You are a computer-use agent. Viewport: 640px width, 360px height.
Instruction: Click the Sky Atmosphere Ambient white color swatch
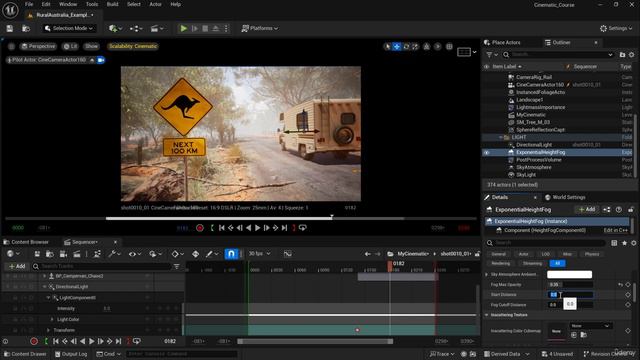click(569, 274)
